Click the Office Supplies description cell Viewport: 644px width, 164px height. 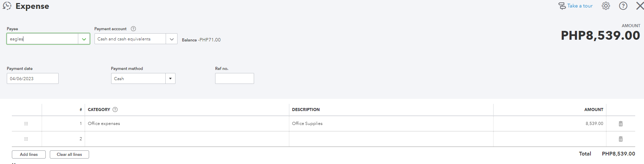(x=390, y=124)
